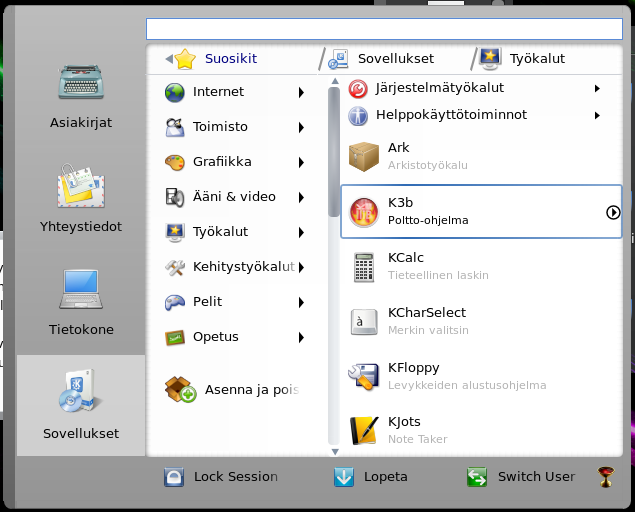Click the 'Note Taker' description text

[x=418, y=439]
